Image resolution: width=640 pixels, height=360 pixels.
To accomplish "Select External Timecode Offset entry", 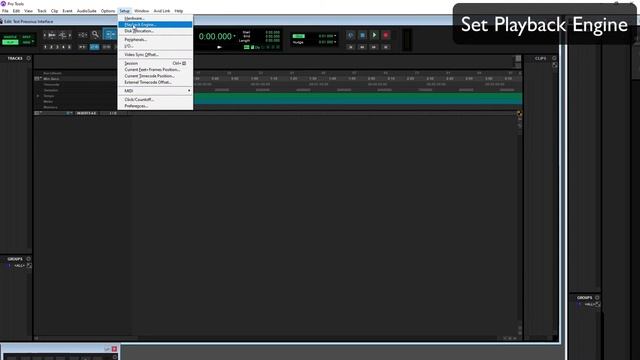I will coord(155,82).
